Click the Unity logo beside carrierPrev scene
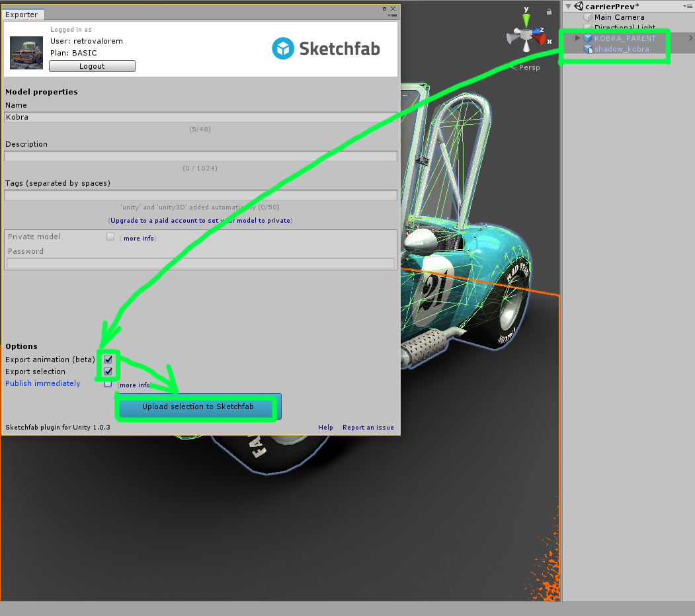 pos(579,6)
